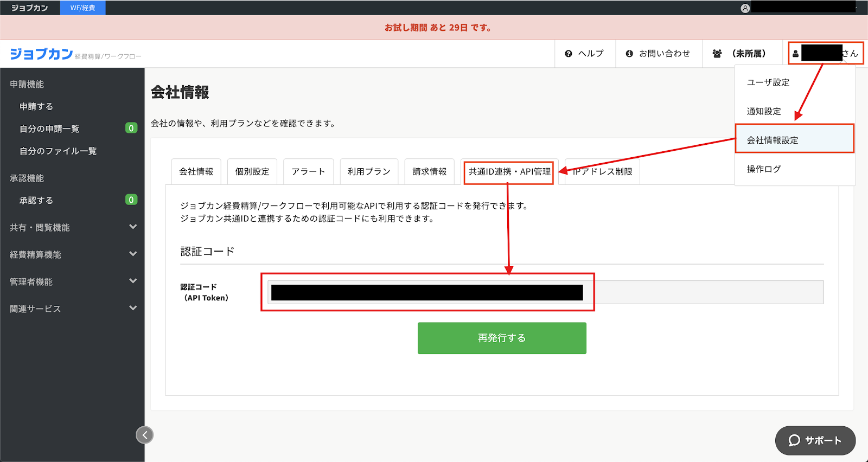Select the WF/経費 tab in top bar
868x462 pixels.
[82, 8]
